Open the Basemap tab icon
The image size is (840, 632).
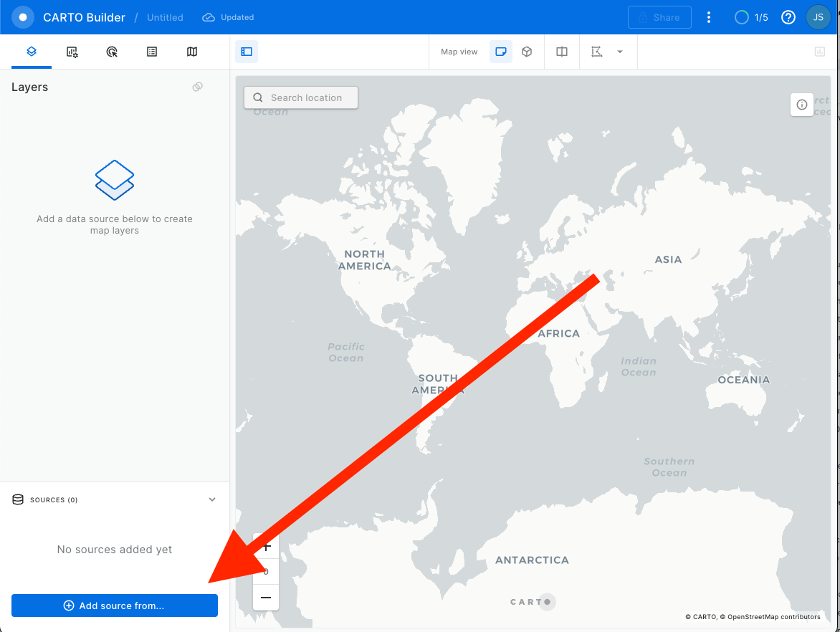click(192, 52)
